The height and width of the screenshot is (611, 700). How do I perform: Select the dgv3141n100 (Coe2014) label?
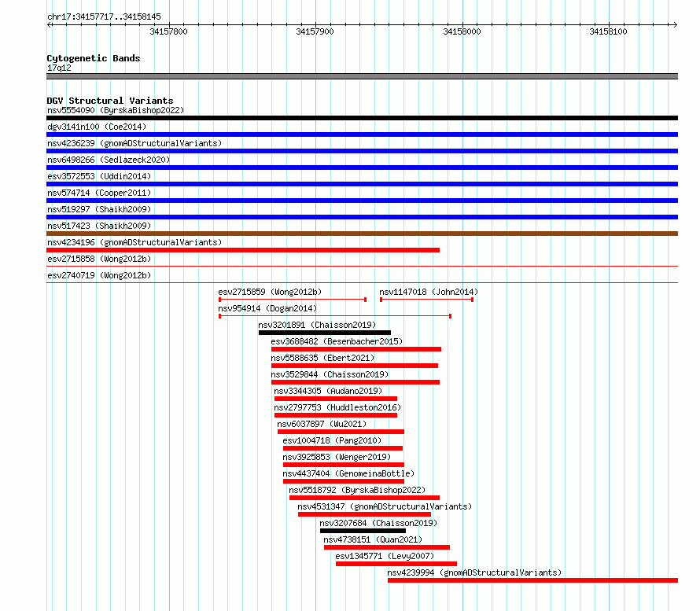[97, 127]
